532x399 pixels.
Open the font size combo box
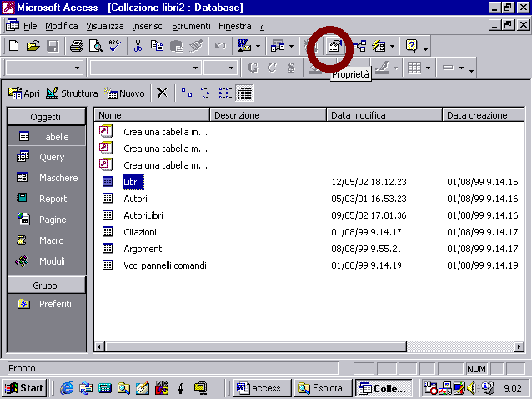231,68
